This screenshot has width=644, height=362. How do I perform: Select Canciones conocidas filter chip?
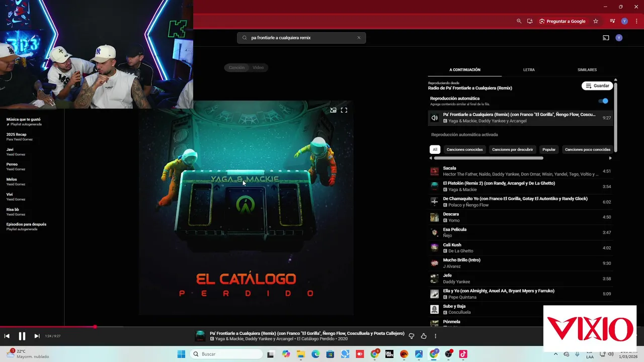[x=464, y=149]
